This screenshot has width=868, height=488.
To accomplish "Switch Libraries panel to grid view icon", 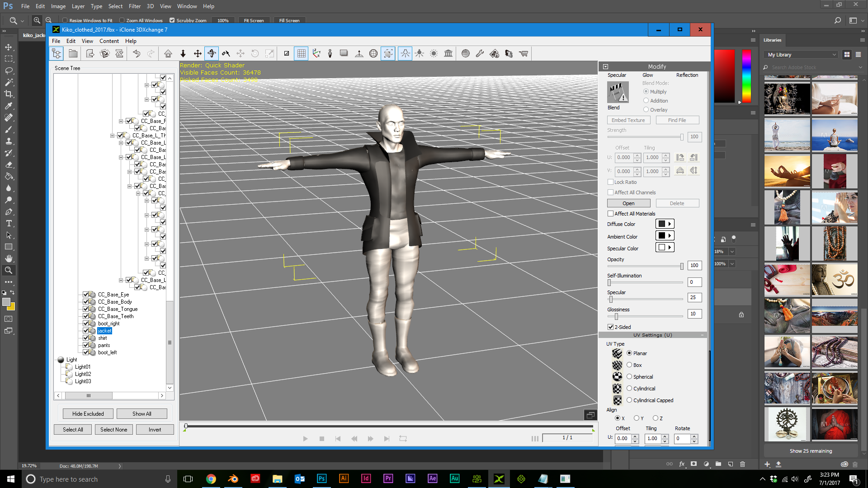I will (847, 55).
